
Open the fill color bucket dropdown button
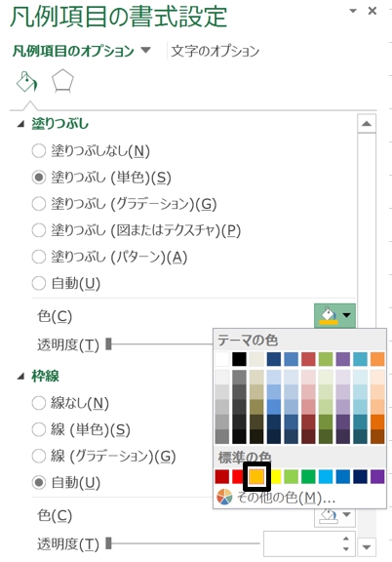coord(334,315)
